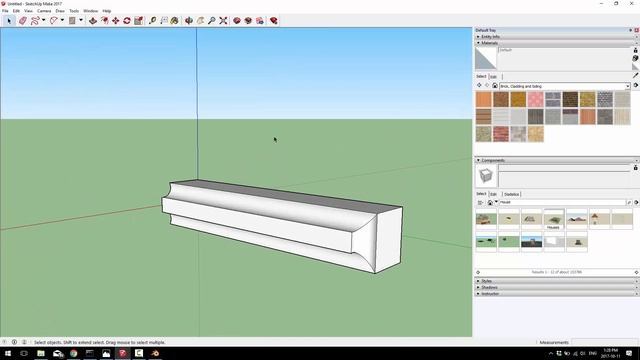Select the Arc tool
This screenshot has width=640, height=360.
pos(53,20)
